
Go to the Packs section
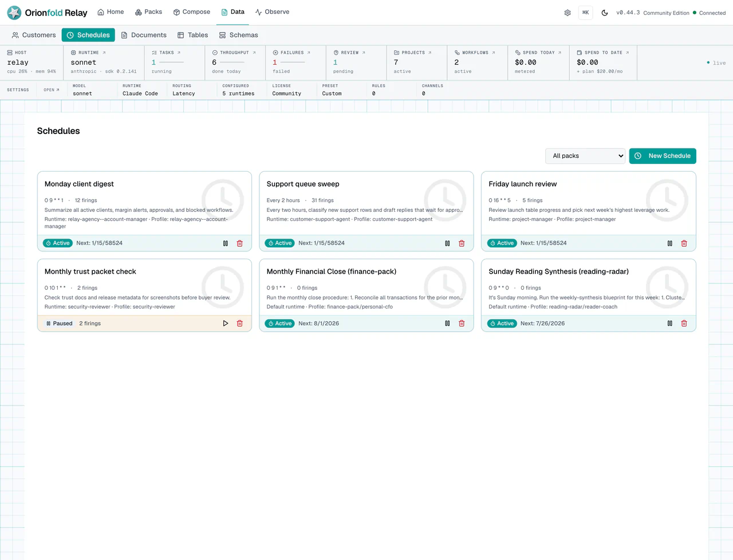click(148, 12)
